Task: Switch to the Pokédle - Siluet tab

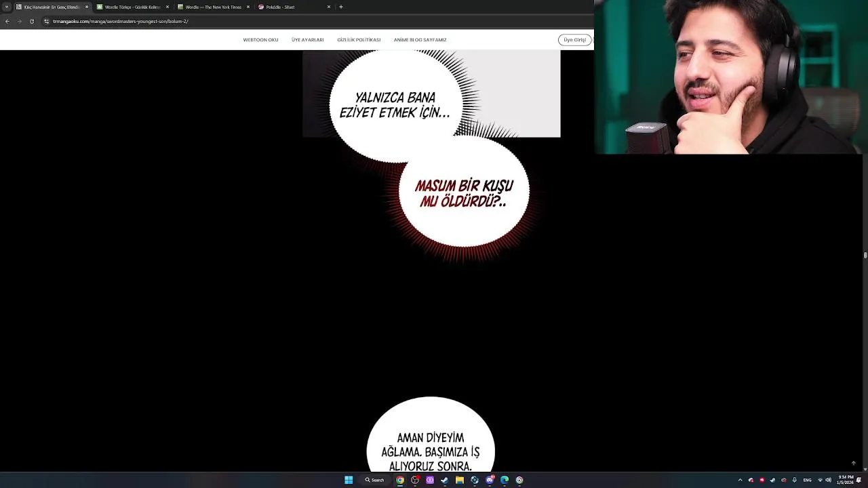Action: point(294,7)
